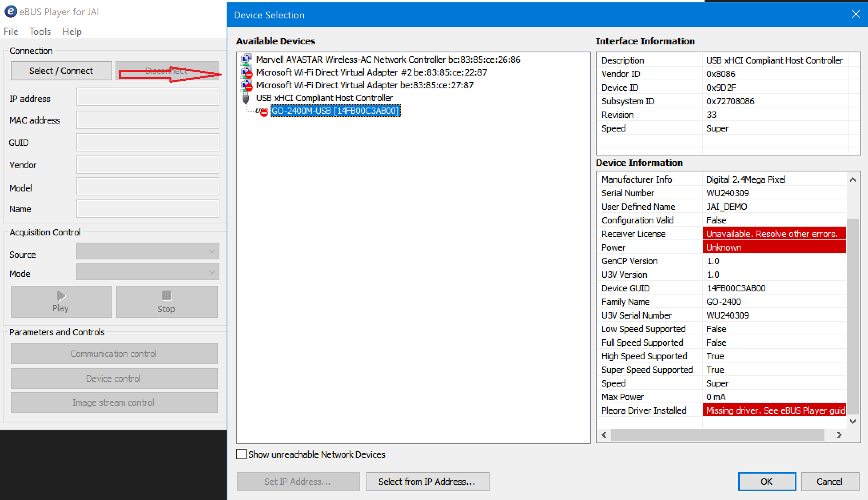
Task: Open the File menu
Action: click(x=11, y=31)
